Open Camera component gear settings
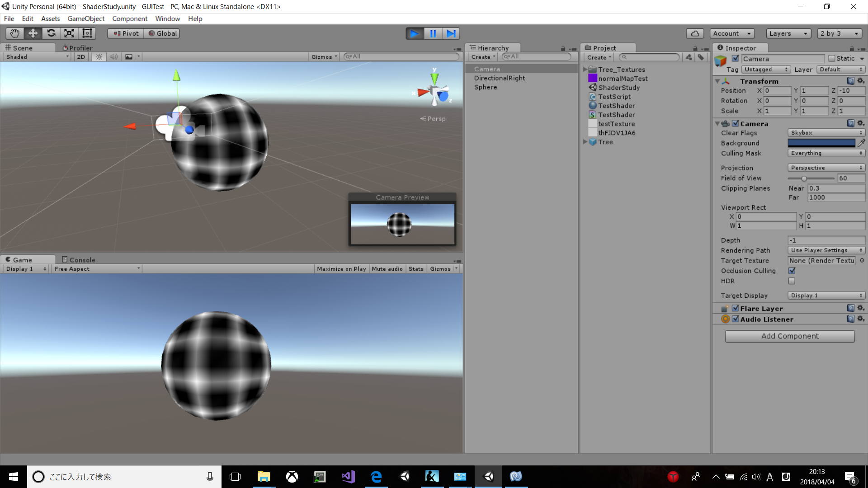 pos(861,123)
